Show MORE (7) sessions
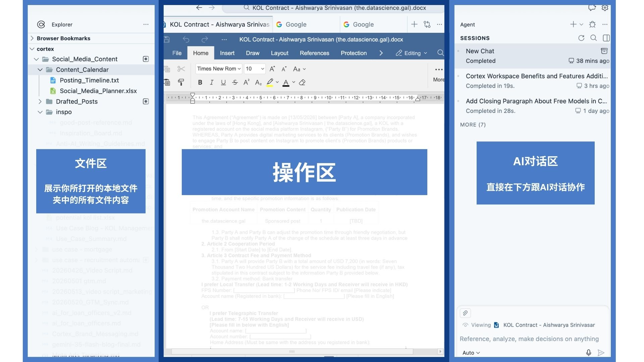Viewport: 644px width, 362px height. [x=473, y=125]
